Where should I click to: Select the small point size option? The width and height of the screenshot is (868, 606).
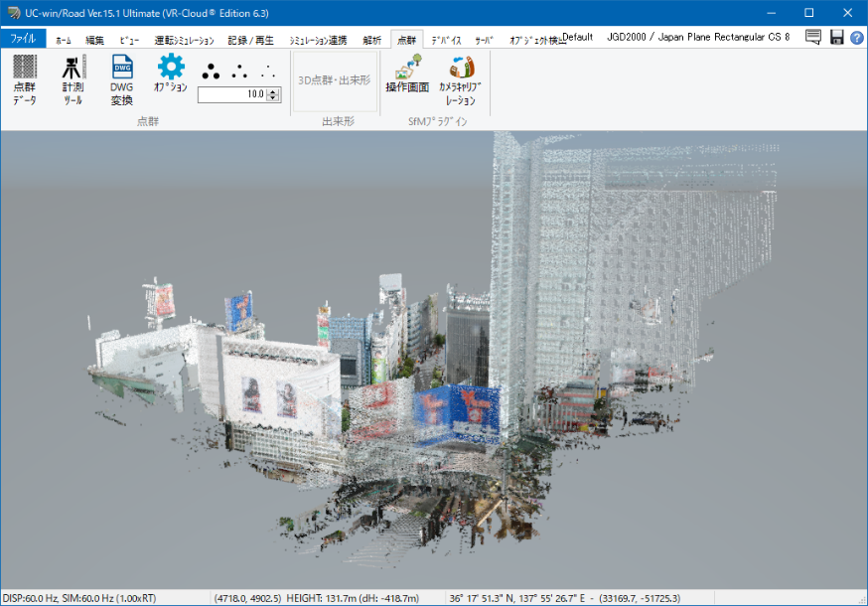[x=267, y=73]
